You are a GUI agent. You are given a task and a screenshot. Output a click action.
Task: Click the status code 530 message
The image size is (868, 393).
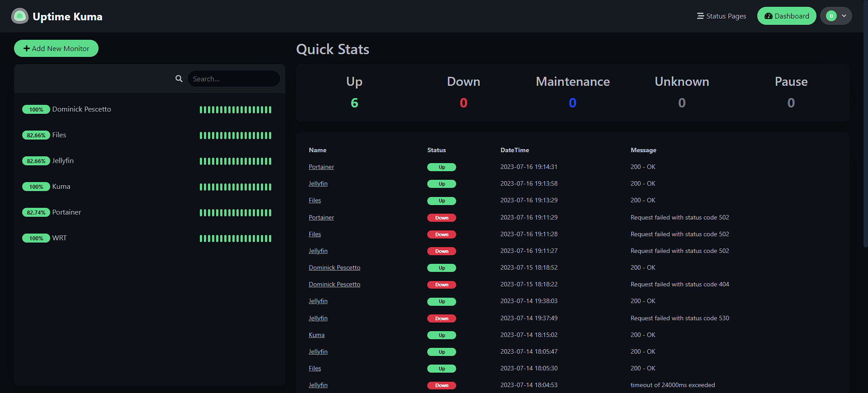pyautogui.click(x=680, y=318)
